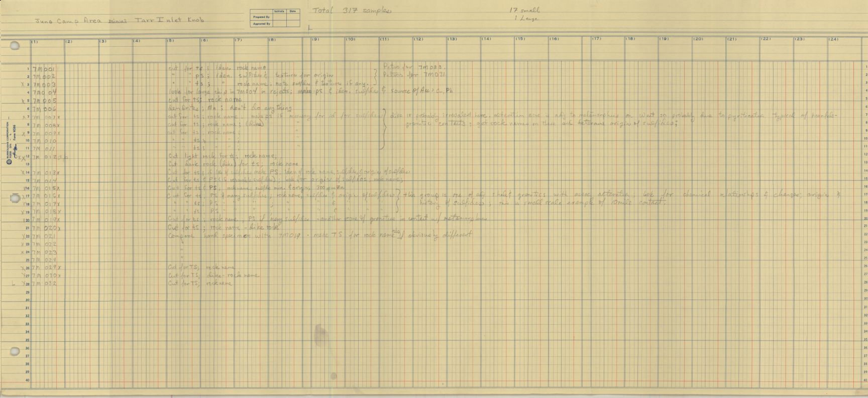
Task: Click the column header "(12)"
Action: point(418,39)
